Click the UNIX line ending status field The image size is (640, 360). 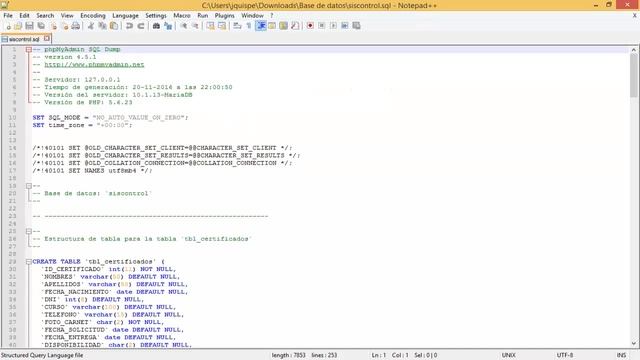509,355
